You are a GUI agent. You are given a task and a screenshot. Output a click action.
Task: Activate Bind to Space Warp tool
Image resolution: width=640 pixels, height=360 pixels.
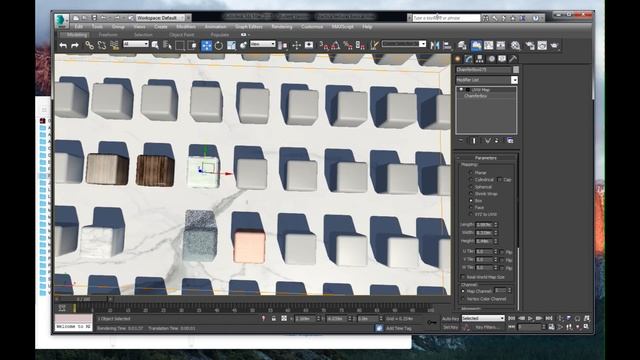click(x=114, y=46)
